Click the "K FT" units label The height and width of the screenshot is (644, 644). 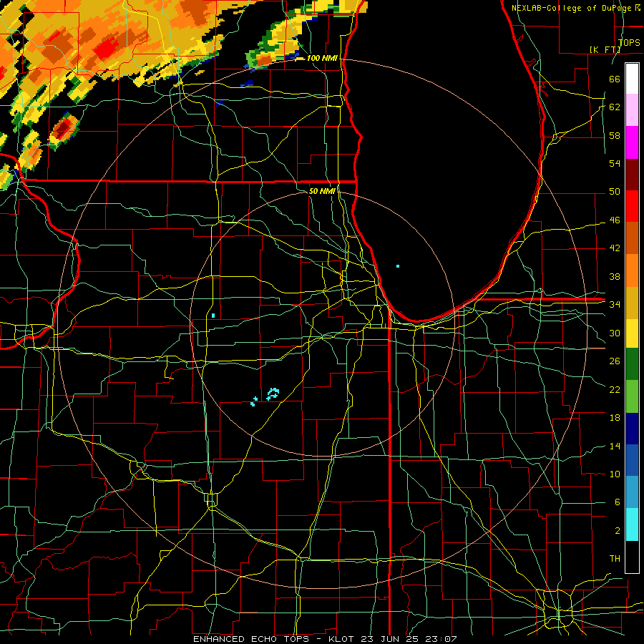coord(605,49)
